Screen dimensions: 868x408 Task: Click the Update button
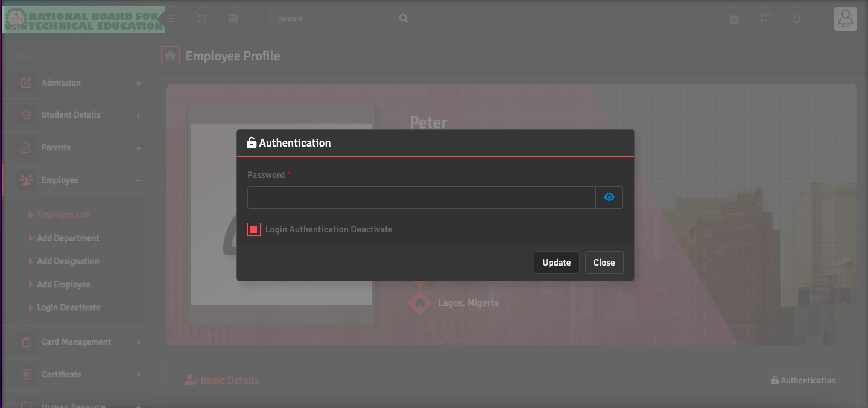pos(556,263)
